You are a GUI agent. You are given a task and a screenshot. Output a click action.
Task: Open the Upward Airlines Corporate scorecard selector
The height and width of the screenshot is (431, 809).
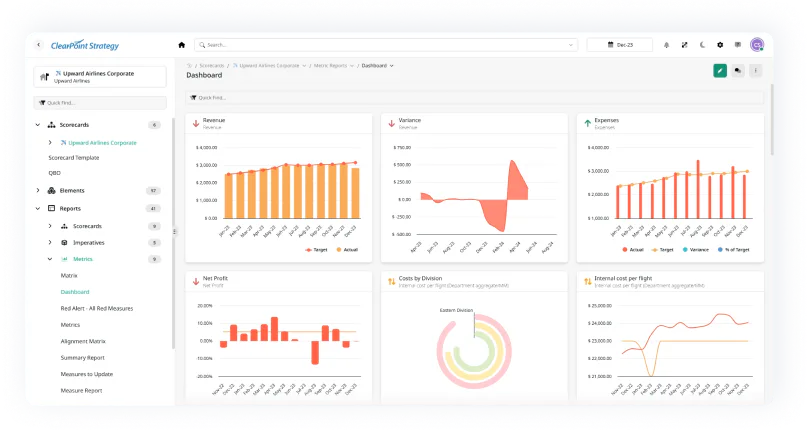[x=100, y=77]
